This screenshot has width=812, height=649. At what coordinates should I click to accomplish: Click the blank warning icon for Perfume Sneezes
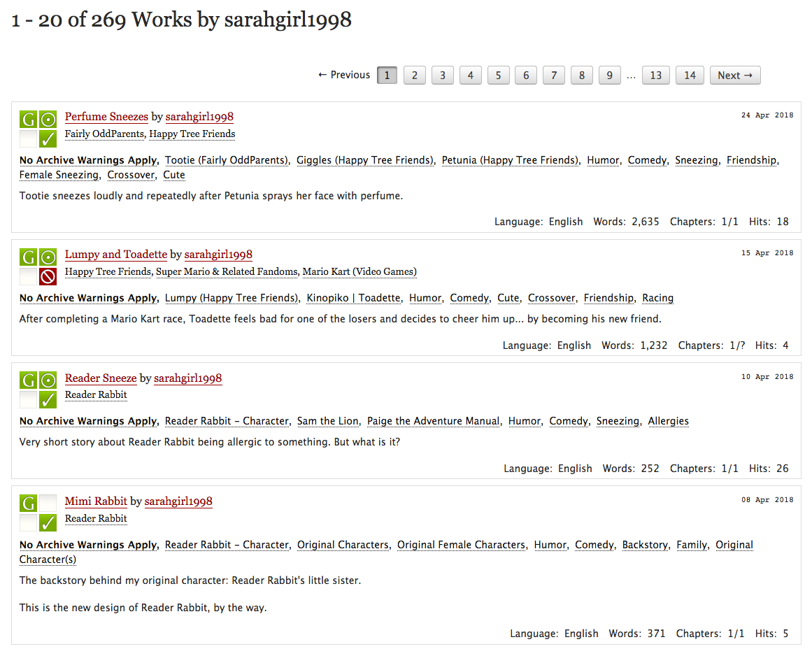[28, 138]
